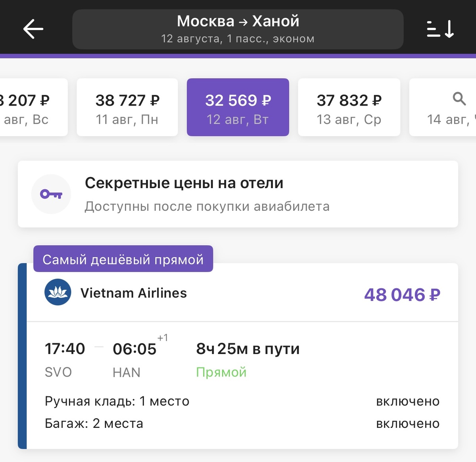Tap the flight departure time 17:40
Screen dimensions: 476x462
click(x=64, y=348)
